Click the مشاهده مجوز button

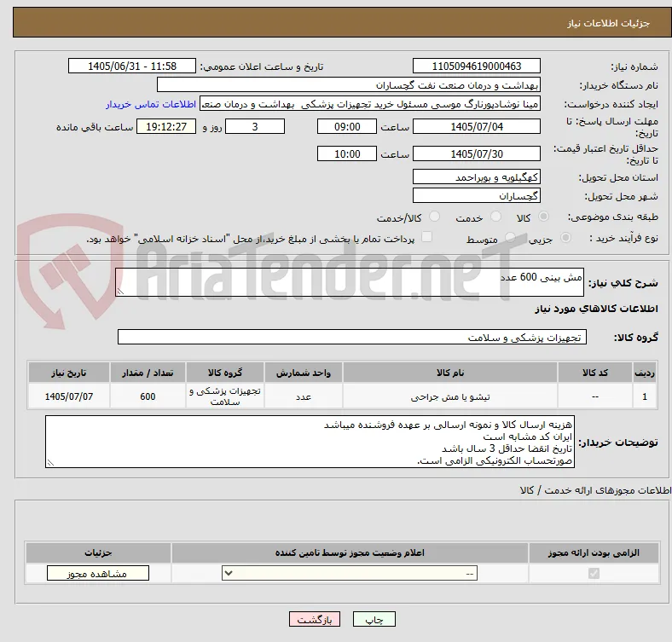98,574
